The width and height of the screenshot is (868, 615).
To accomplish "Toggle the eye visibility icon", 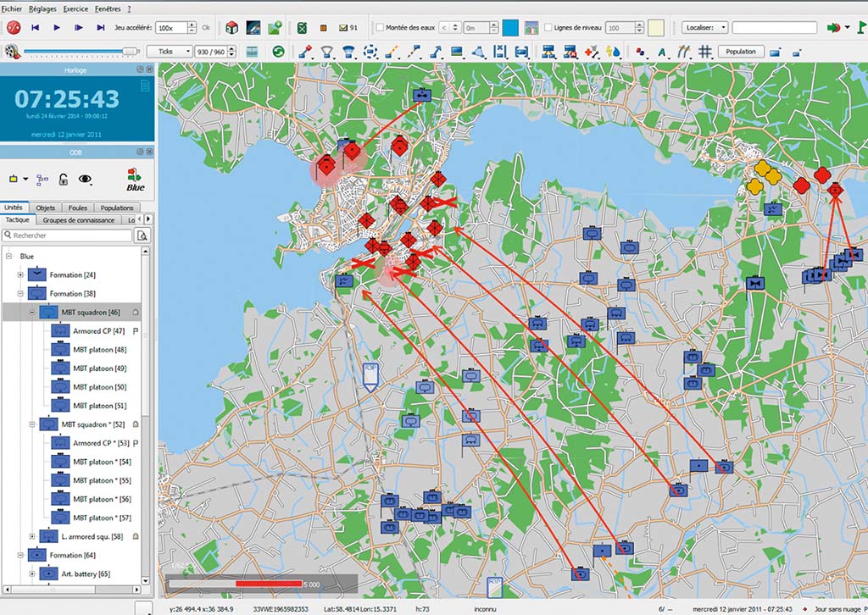I will click(x=86, y=180).
